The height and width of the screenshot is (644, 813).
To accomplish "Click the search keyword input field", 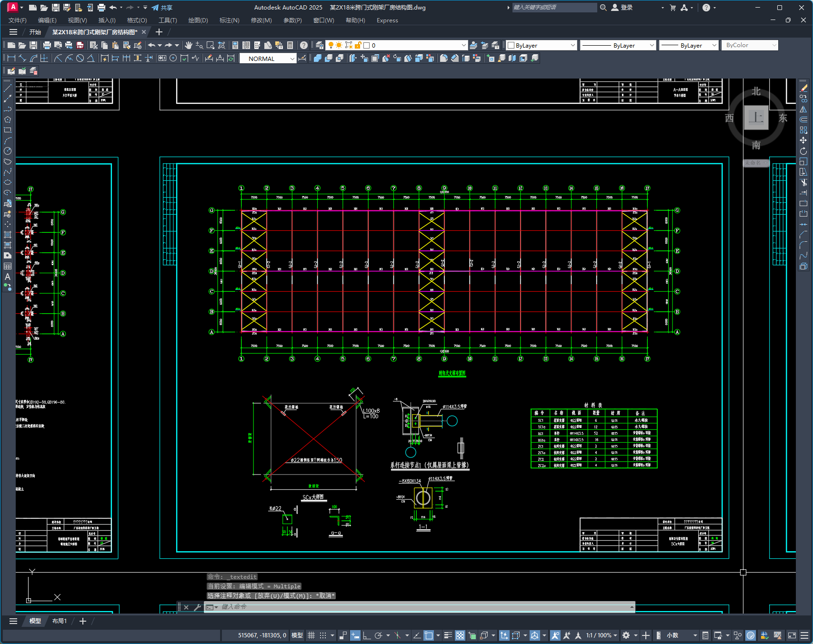I will coord(554,8).
